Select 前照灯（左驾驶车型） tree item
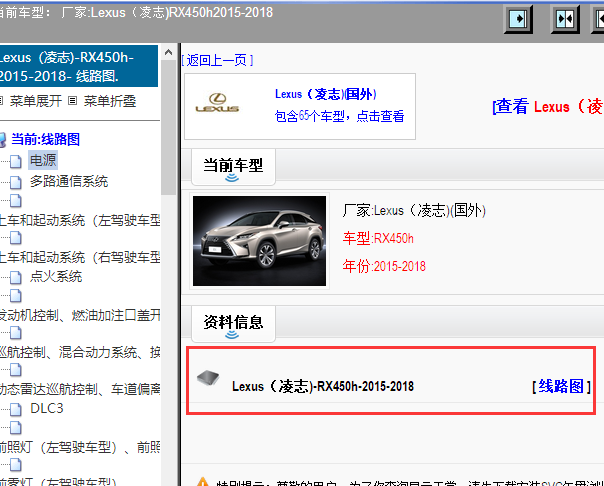 (x=80, y=447)
